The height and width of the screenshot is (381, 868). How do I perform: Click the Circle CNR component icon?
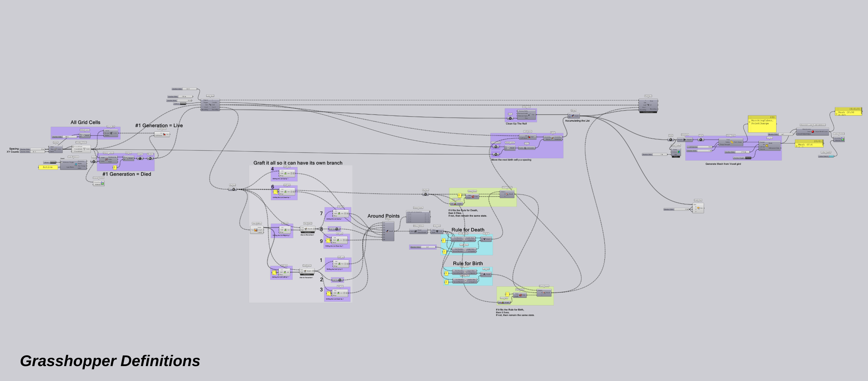tap(111, 133)
